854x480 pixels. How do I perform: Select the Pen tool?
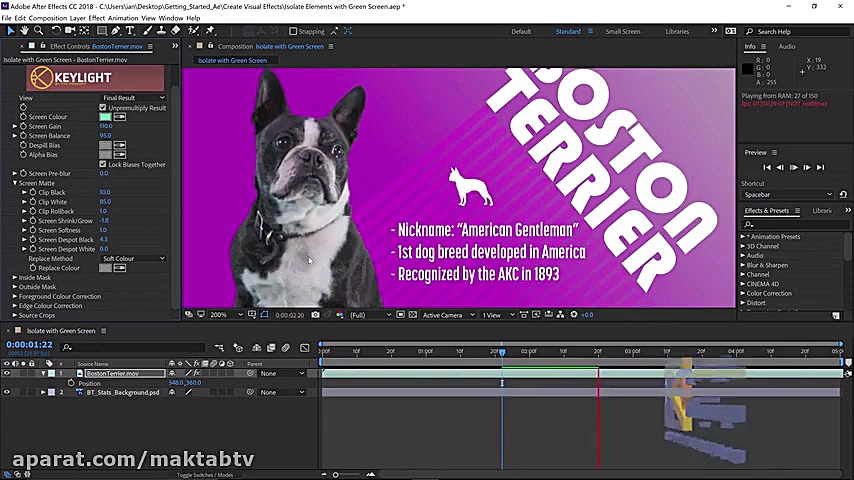[x=116, y=31]
